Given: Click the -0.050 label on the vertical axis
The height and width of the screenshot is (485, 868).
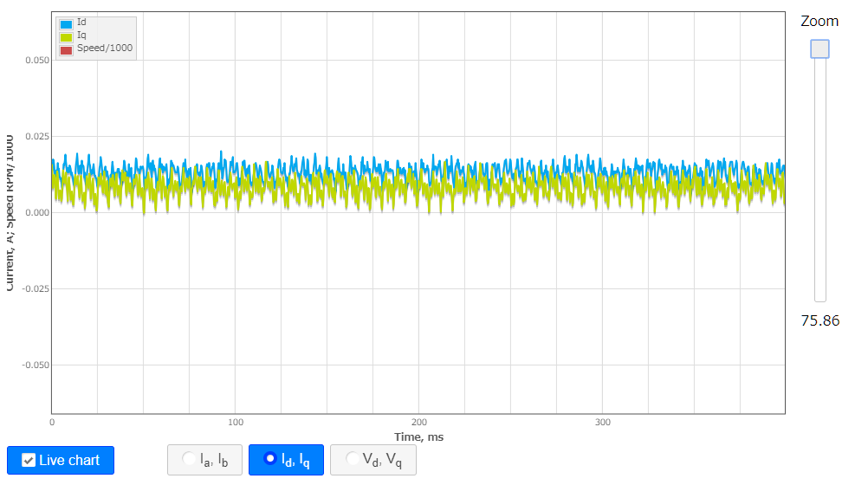Looking at the screenshot, I should (35, 365).
